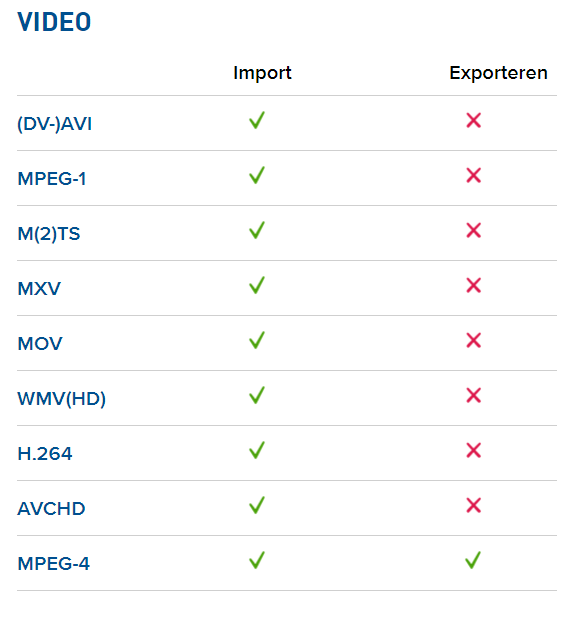The width and height of the screenshot is (580, 617).
Task: Open the WMV(HD) format link
Action: pos(61,399)
